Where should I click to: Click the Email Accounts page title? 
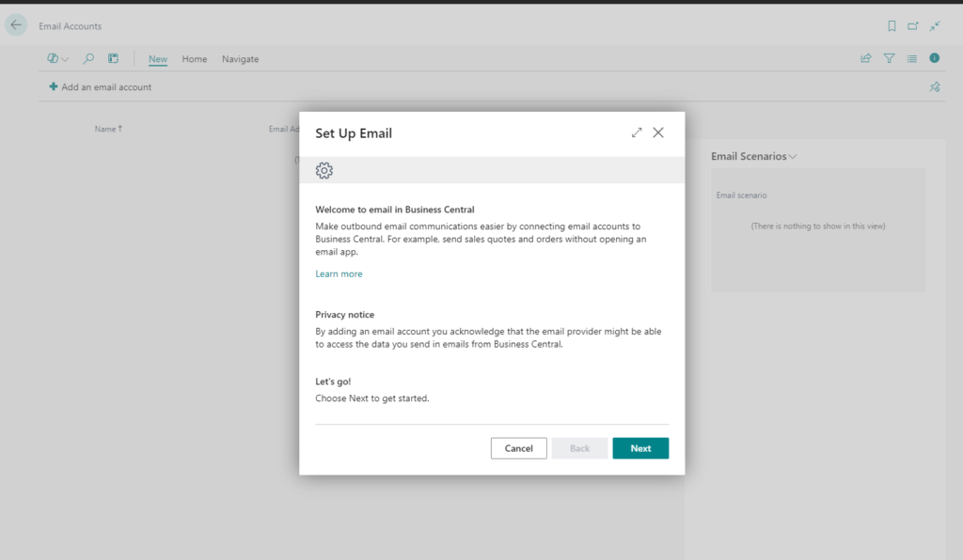tap(70, 25)
